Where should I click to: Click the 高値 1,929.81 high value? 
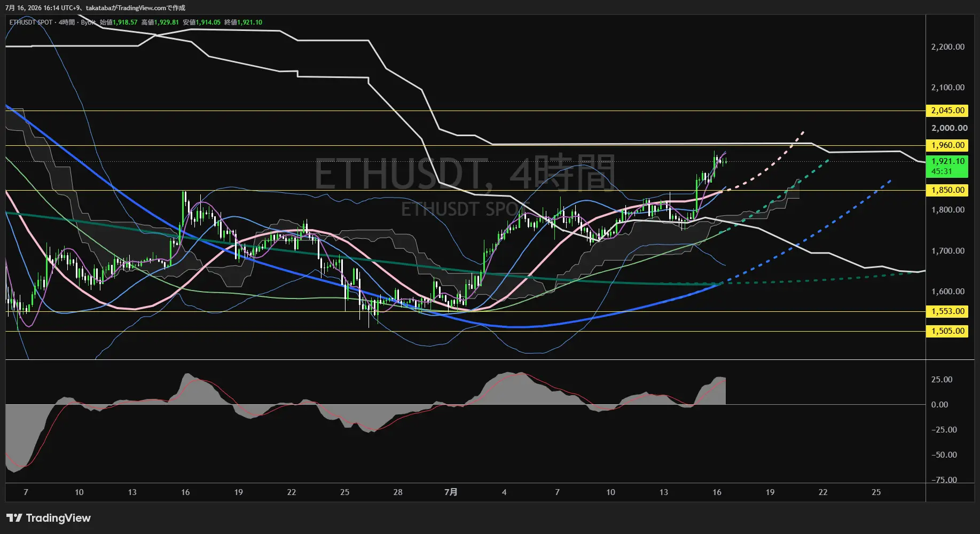pyautogui.click(x=160, y=22)
